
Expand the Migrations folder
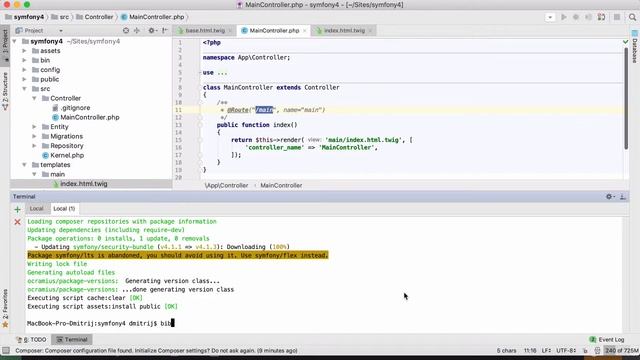click(x=34, y=136)
